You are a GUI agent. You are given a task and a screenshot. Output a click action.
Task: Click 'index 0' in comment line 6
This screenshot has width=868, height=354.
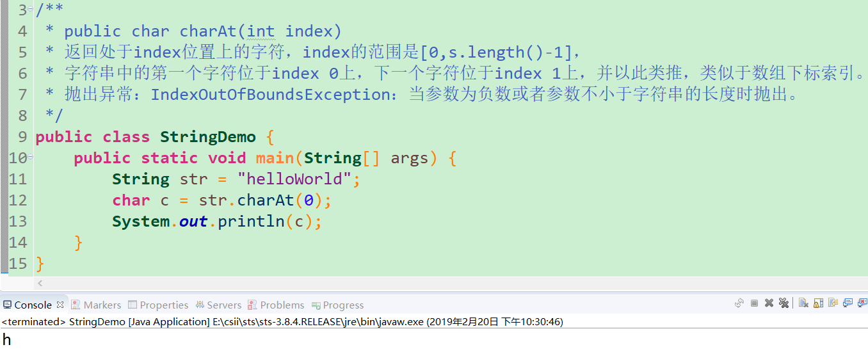click(x=305, y=74)
